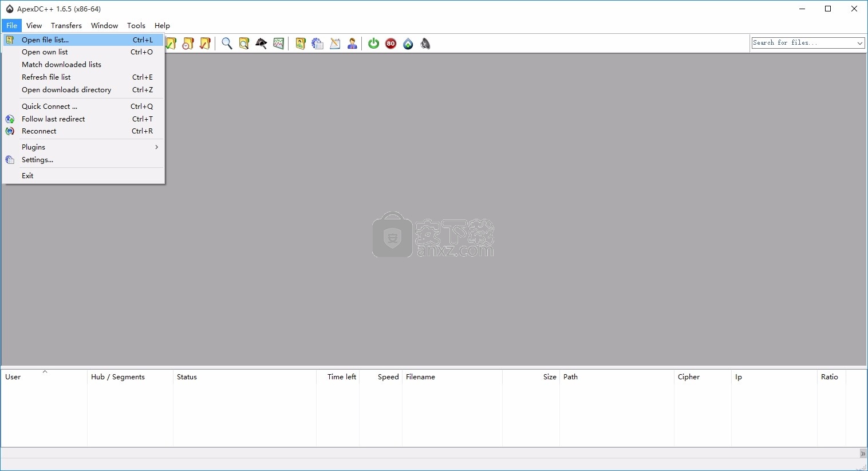The height and width of the screenshot is (471, 868).
Task: Toggle the red 80 speed limit icon
Action: click(x=391, y=44)
